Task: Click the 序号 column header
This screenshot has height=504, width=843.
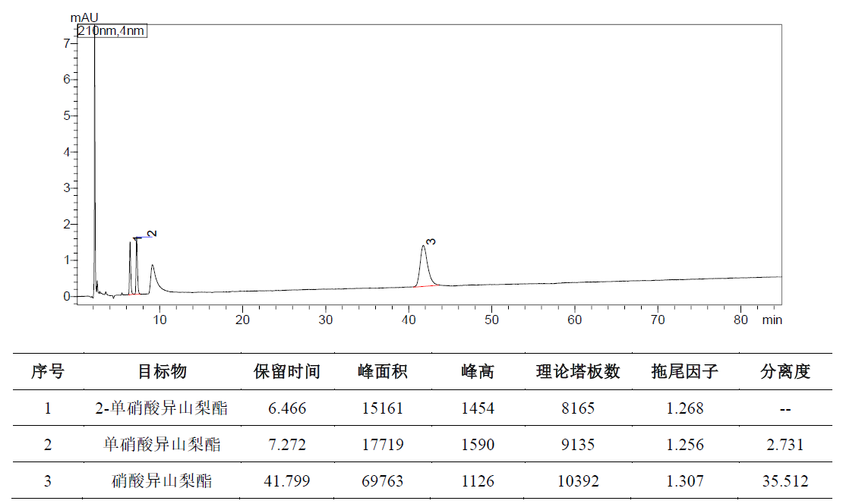Action: (x=48, y=371)
